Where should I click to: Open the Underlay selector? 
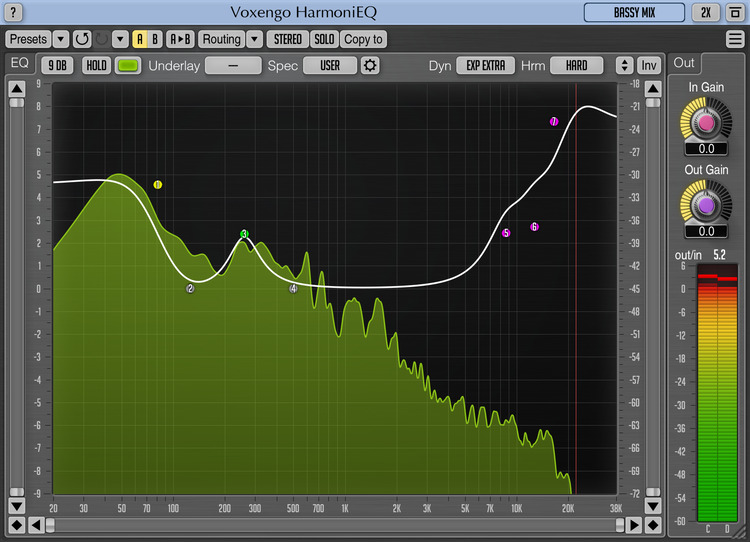click(x=233, y=66)
